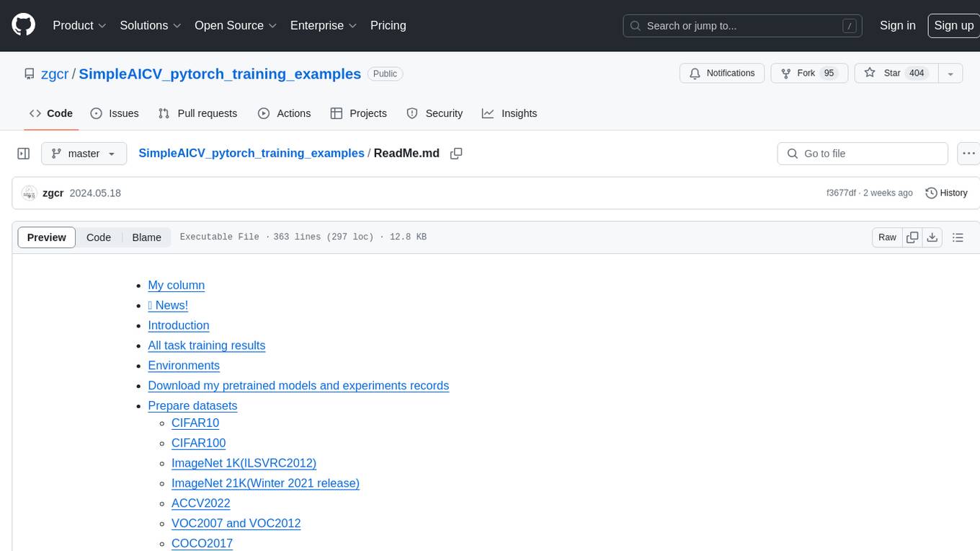Switch to the Issues tab

[x=115, y=113]
